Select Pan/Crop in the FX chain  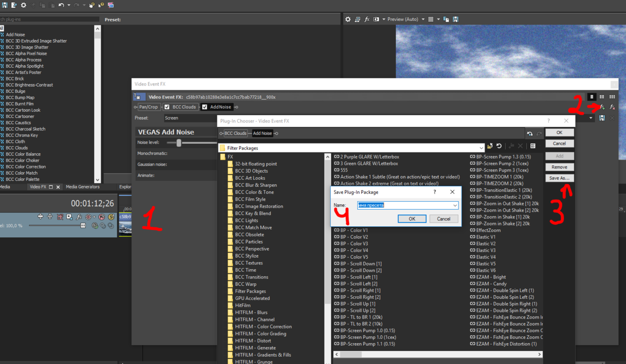click(149, 107)
